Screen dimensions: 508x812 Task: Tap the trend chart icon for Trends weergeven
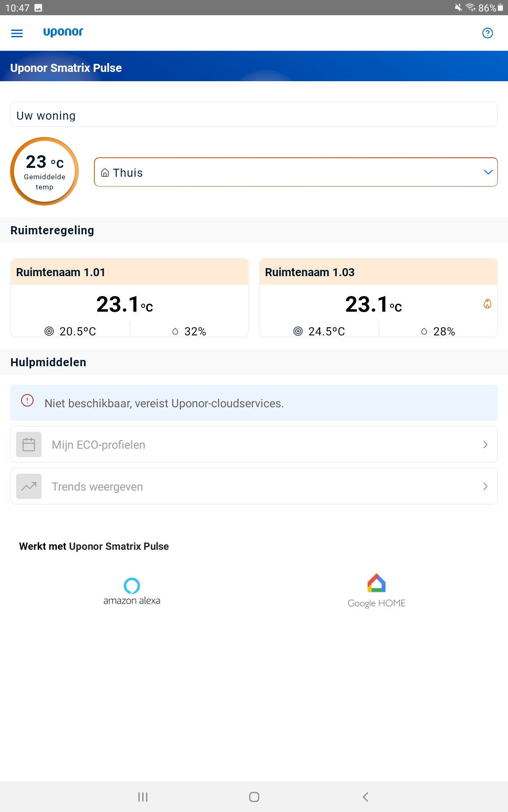click(29, 486)
